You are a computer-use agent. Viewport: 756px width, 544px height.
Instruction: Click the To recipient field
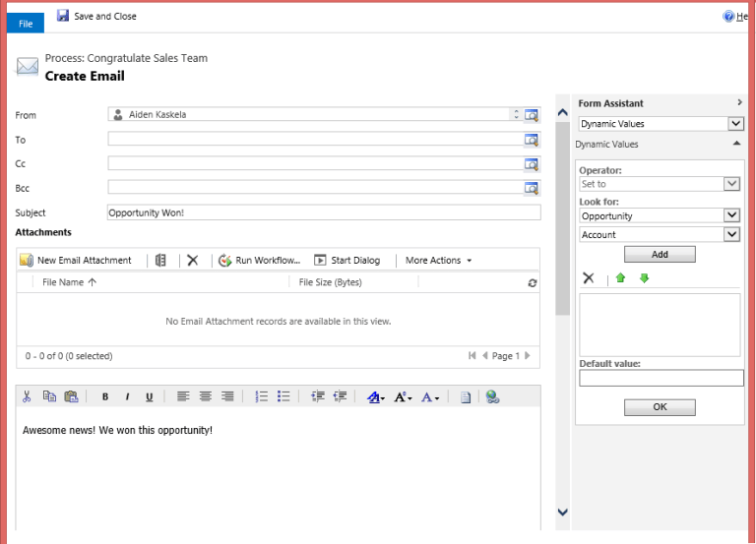tap(315, 140)
